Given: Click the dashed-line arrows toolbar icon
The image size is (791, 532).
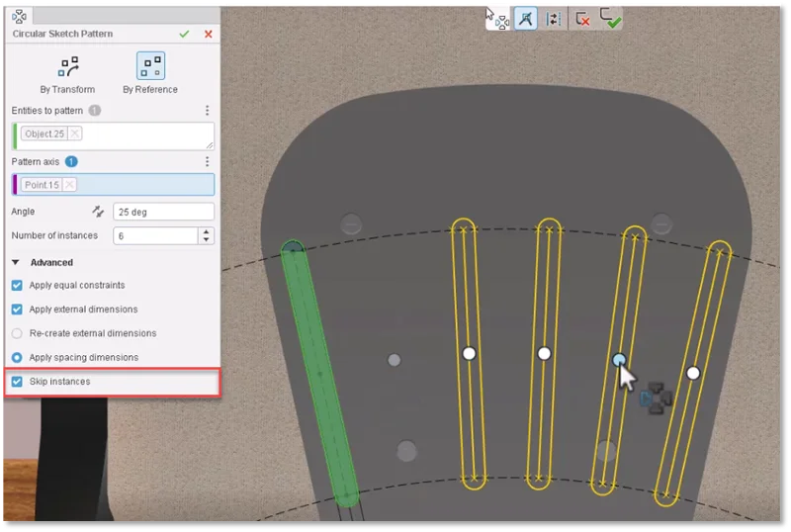Looking at the screenshot, I should click(x=553, y=18).
